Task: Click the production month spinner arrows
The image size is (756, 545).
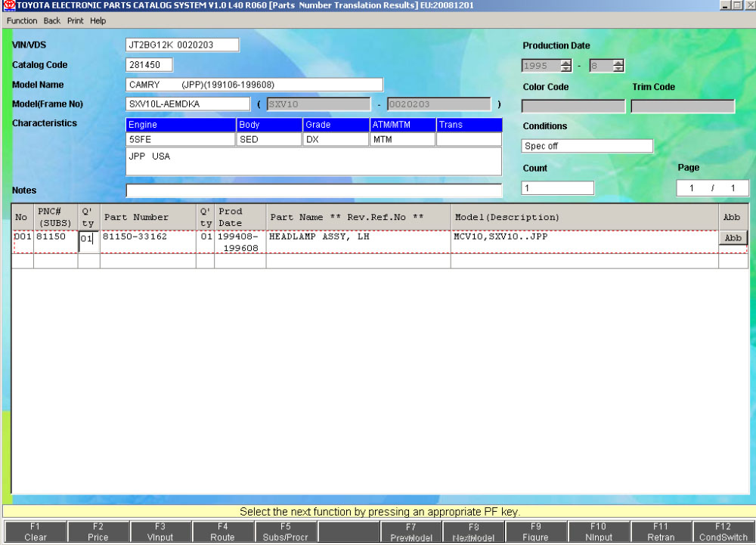Action: click(x=618, y=66)
